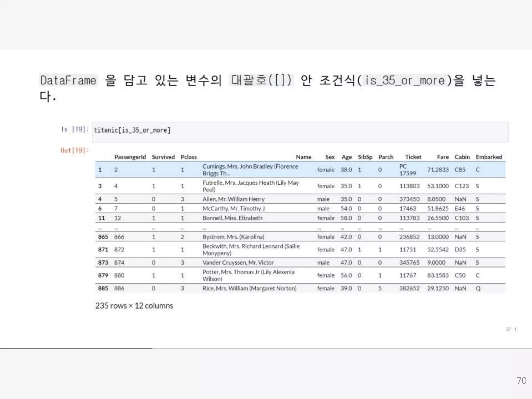Click the Survived column header
The width and height of the screenshot is (532, 399).
(x=163, y=157)
